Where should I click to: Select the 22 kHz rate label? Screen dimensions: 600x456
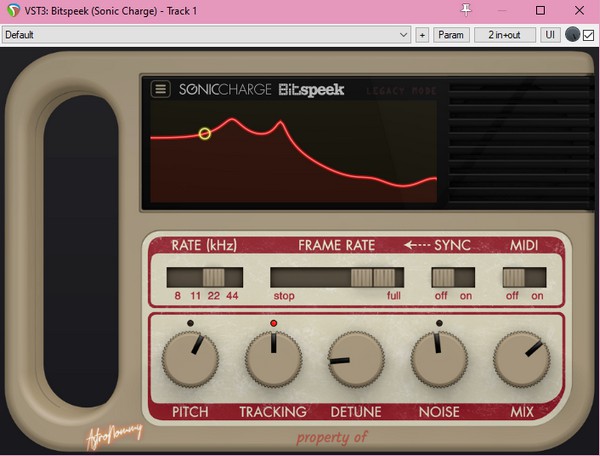(x=214, y=296)
